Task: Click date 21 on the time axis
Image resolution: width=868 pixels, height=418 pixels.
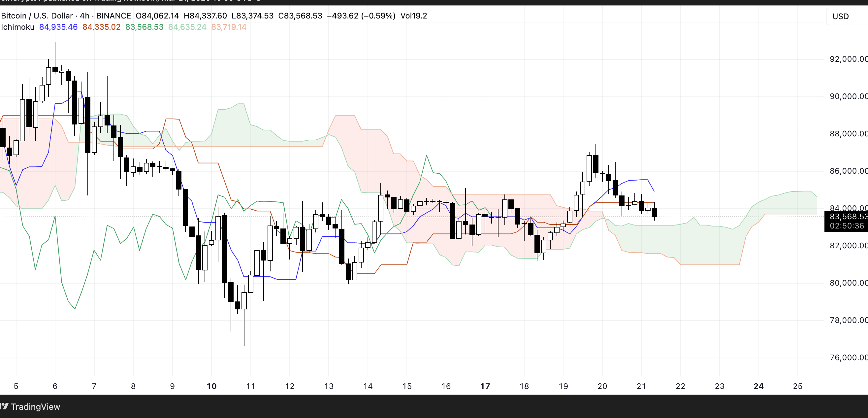Action: (641, 386)
